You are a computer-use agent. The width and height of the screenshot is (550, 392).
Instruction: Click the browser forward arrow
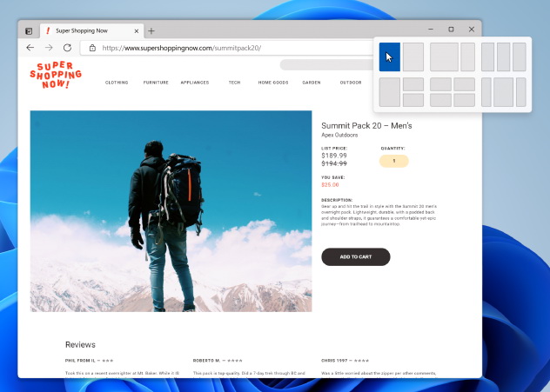[49, 48]
